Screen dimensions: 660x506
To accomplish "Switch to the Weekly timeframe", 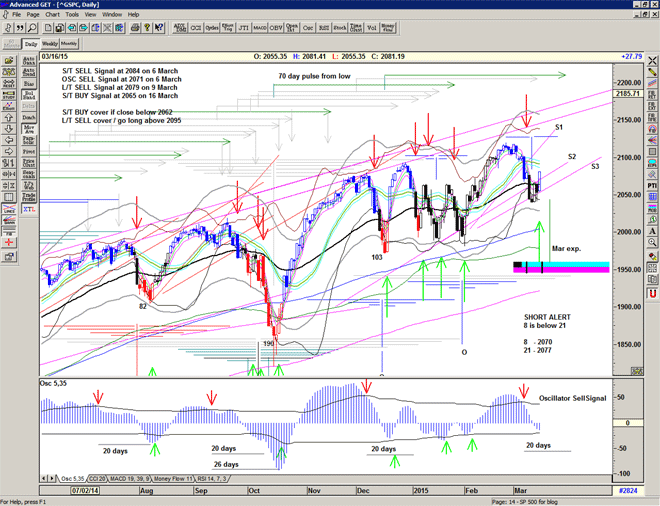I will 49,44.
